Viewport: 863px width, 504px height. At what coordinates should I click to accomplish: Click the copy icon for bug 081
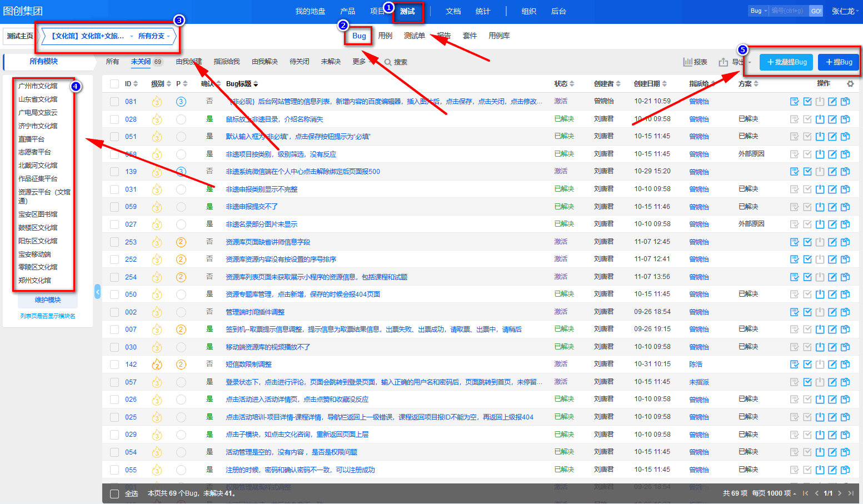pos(845,101)
